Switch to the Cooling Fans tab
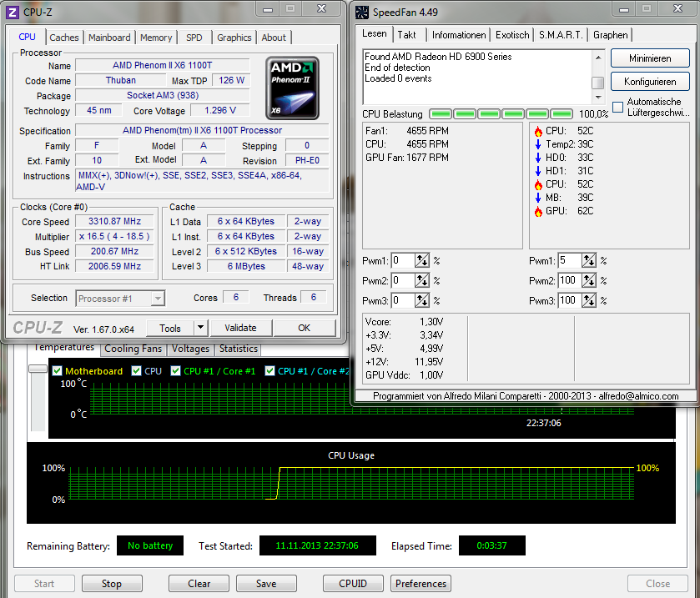 [x=133, y=349]
